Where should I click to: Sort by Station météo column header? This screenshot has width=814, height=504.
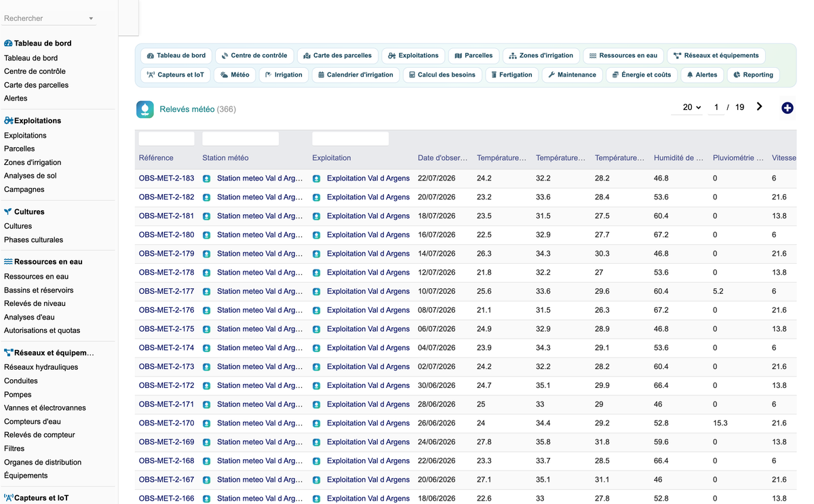(225, 158)
